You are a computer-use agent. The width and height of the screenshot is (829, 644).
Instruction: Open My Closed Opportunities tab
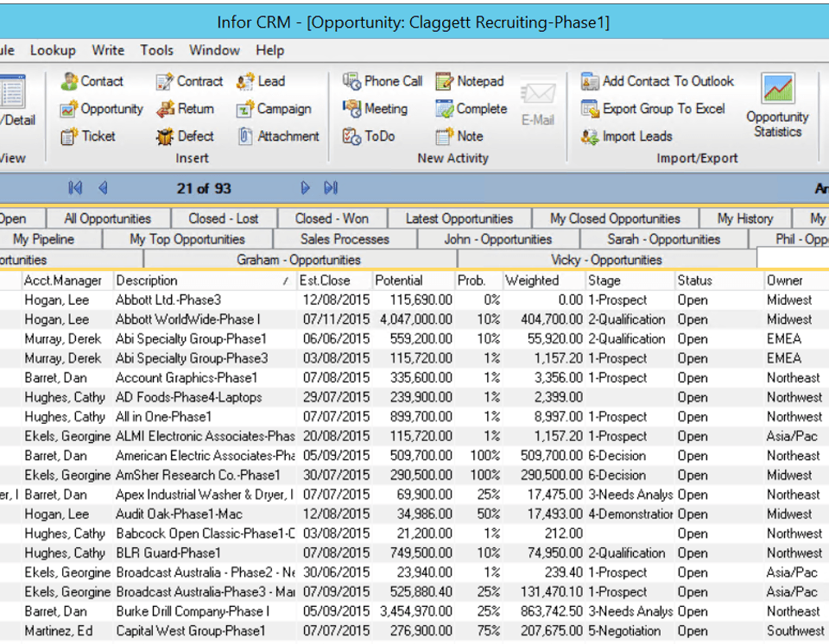(x=616, y=218)
